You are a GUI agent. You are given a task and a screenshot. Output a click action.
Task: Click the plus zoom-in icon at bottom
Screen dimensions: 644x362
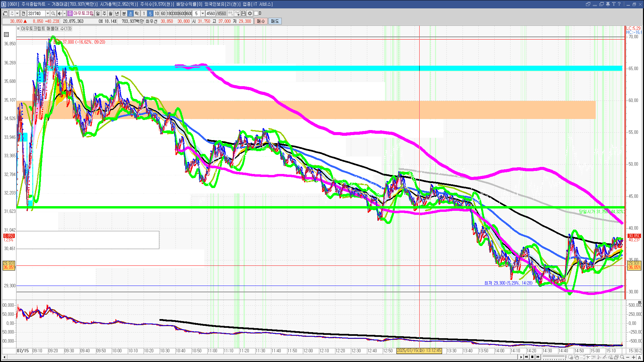634,357
